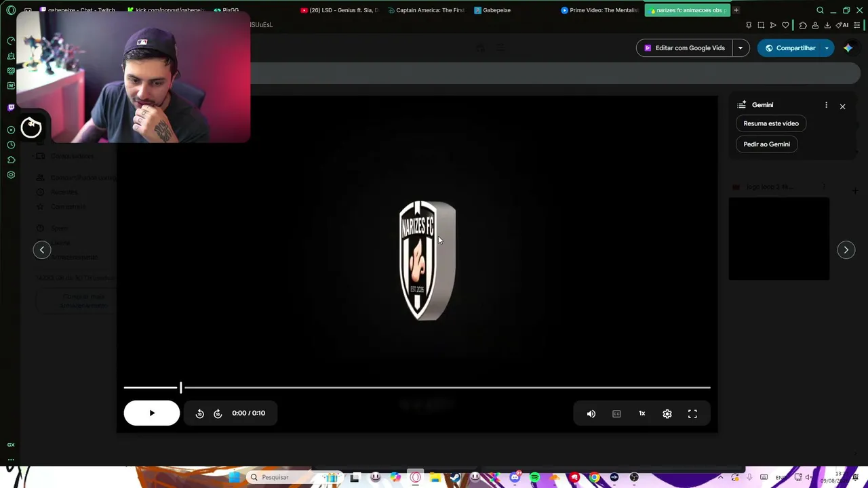
Task: Go to previous file in preview
Action: click(x=42, y=250)
